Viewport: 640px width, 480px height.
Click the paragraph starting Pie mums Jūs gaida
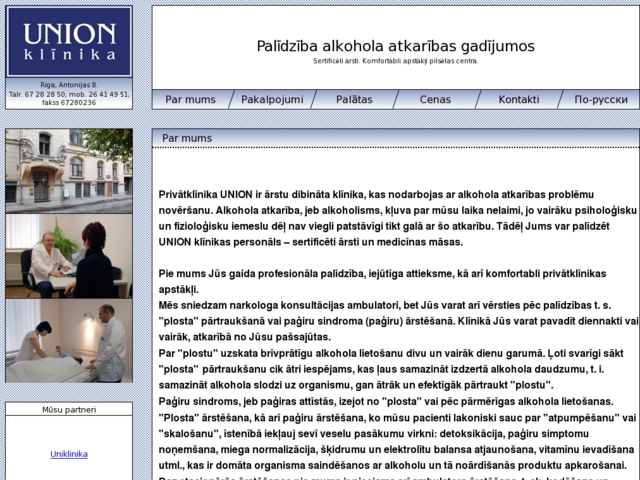397,280
